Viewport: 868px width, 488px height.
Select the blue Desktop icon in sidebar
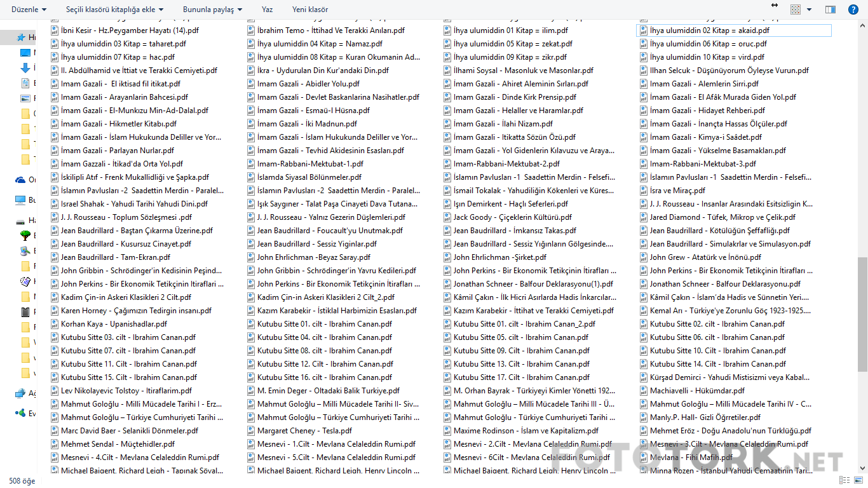(25, 53)
